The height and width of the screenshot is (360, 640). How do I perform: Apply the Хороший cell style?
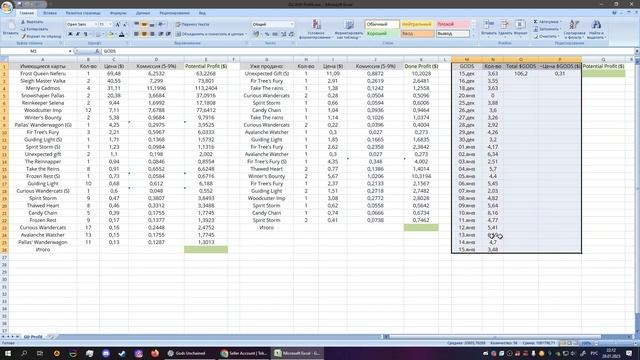382,34
